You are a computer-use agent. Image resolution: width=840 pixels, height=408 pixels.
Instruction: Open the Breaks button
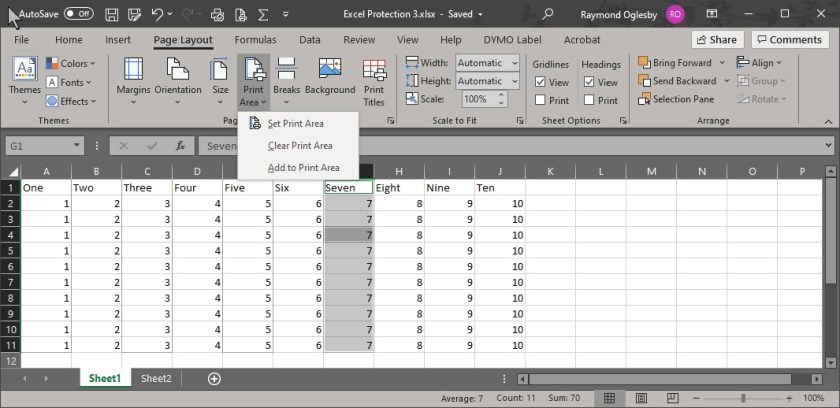[287, 82]
